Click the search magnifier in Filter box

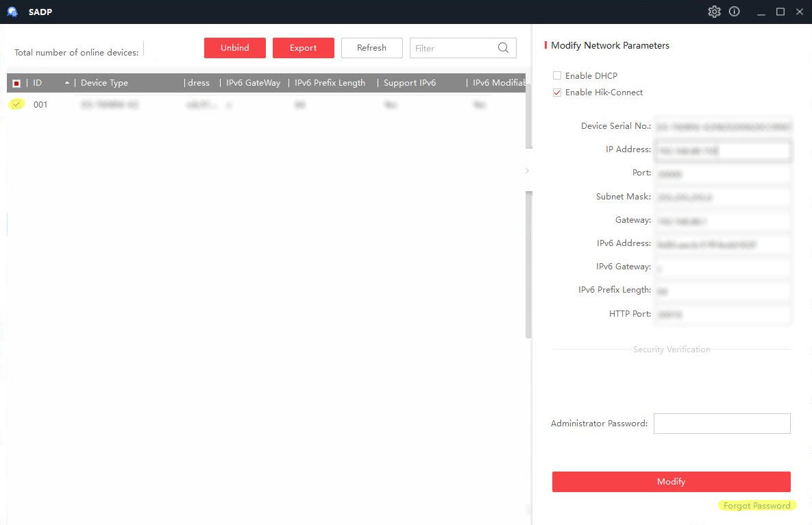click(503, 48)
